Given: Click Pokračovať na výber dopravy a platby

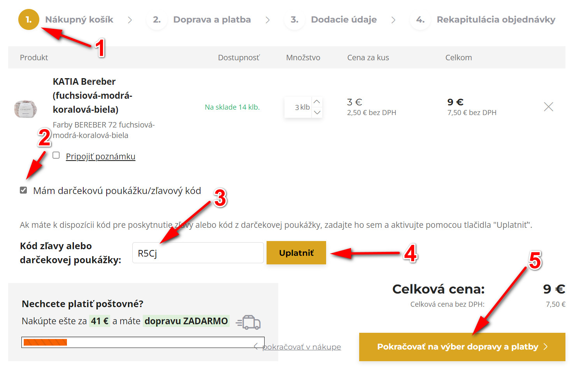Looking at the screenshot, I should point(462,347).
